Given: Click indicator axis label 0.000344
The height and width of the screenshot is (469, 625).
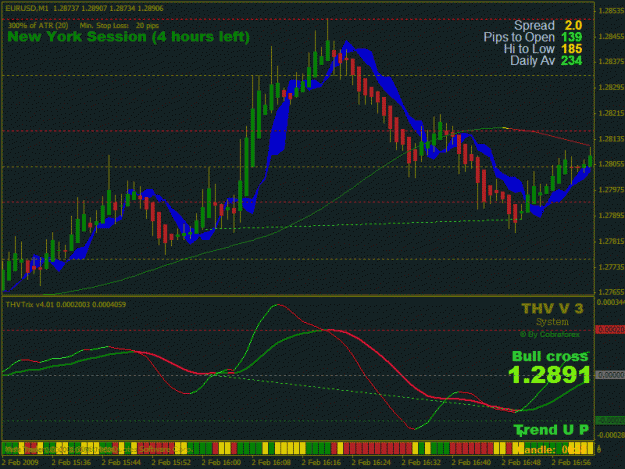Looking at the screenshot, I should point(611,302).
